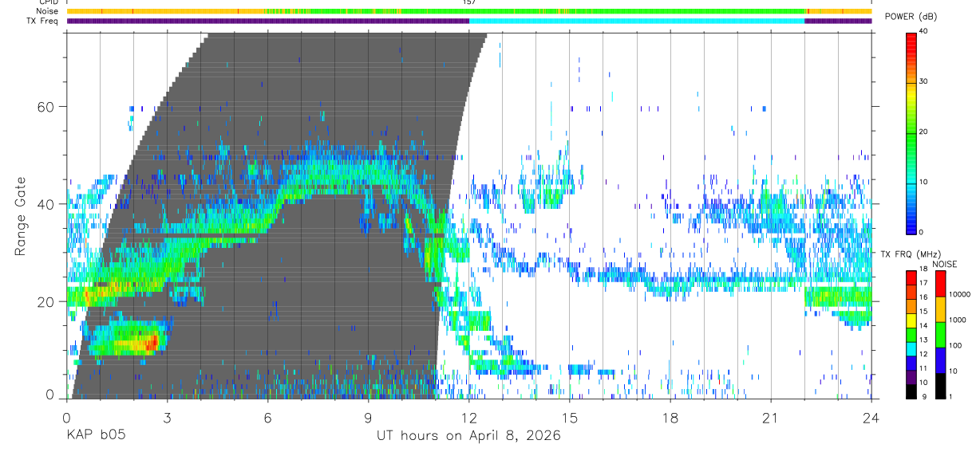
Task: Click the TX FRQ legend label '14'
Action: (x=924, y=327)
